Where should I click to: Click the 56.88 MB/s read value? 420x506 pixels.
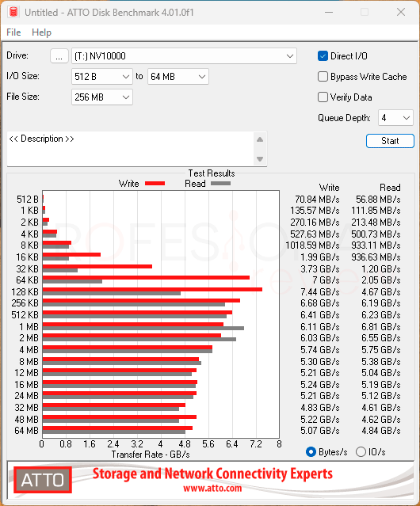point(378,200)
